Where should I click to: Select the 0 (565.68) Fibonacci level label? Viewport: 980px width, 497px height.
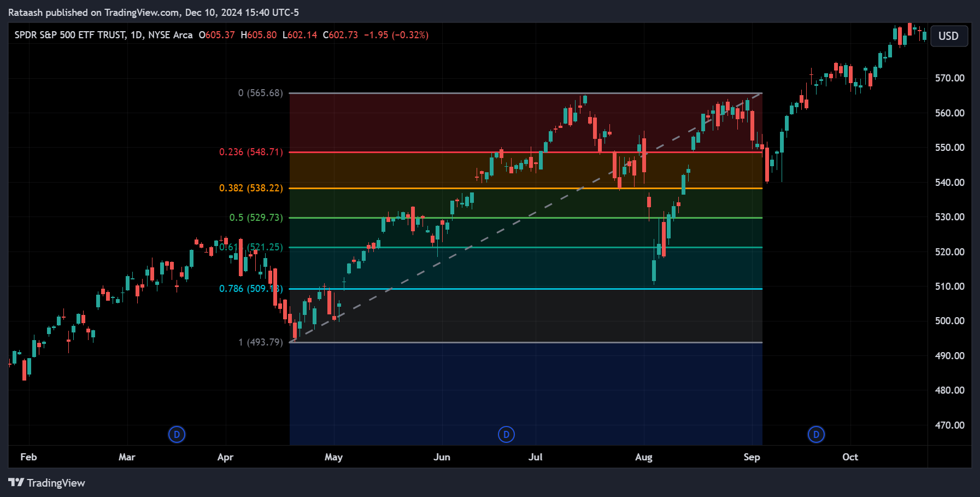point(261,93)
